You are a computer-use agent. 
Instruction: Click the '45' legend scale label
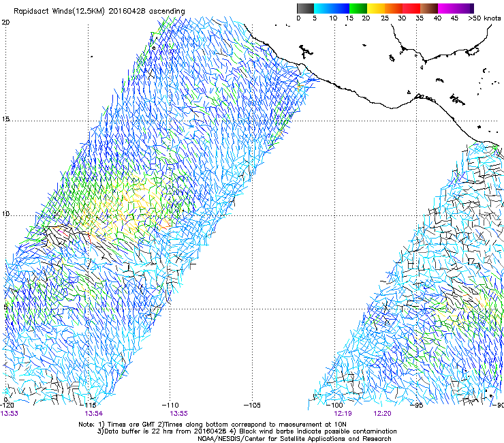pos(454,18)
